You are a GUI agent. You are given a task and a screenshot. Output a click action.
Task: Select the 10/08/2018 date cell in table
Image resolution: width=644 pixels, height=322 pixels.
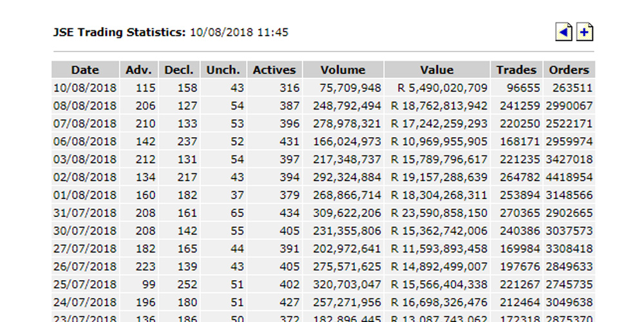tap(85, 88)
